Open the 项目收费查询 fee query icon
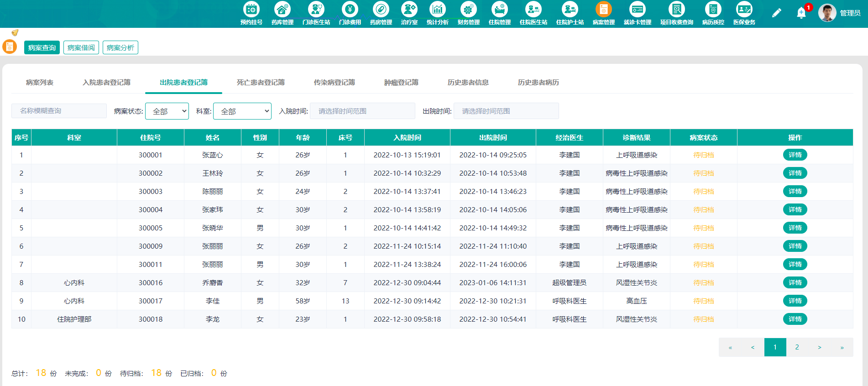The width and height of the screenshot is (868, 386). click(676, 10)
